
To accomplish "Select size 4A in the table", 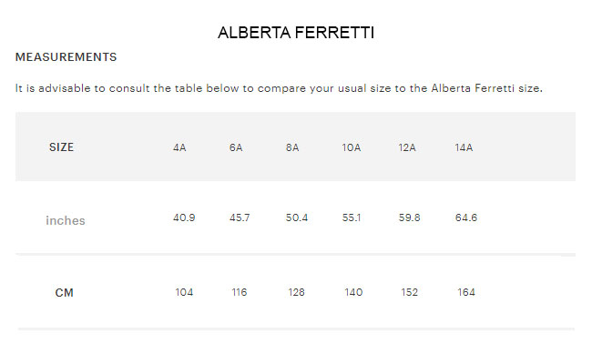I will click(179, 147).
